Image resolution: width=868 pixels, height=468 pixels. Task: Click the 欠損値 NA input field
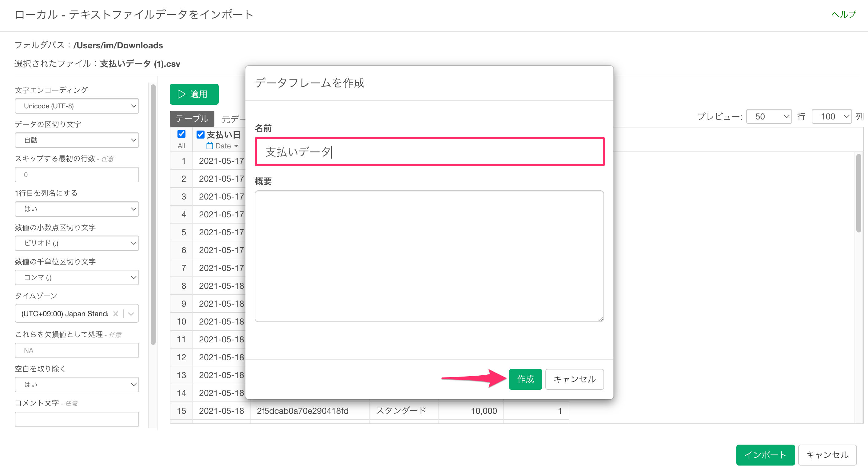pyautogui.click(x=77, y=350)
